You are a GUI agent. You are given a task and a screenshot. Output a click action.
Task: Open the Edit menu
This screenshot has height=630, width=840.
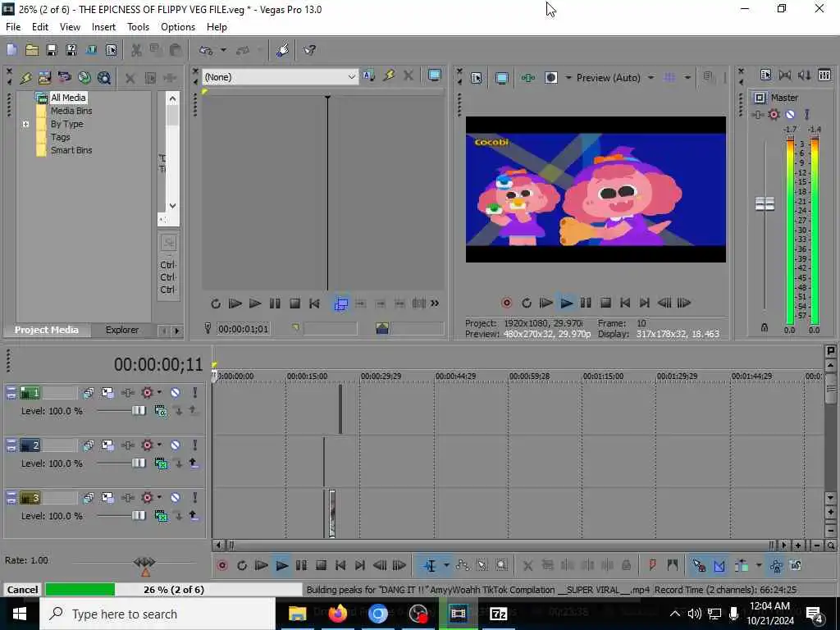(40, 27)
